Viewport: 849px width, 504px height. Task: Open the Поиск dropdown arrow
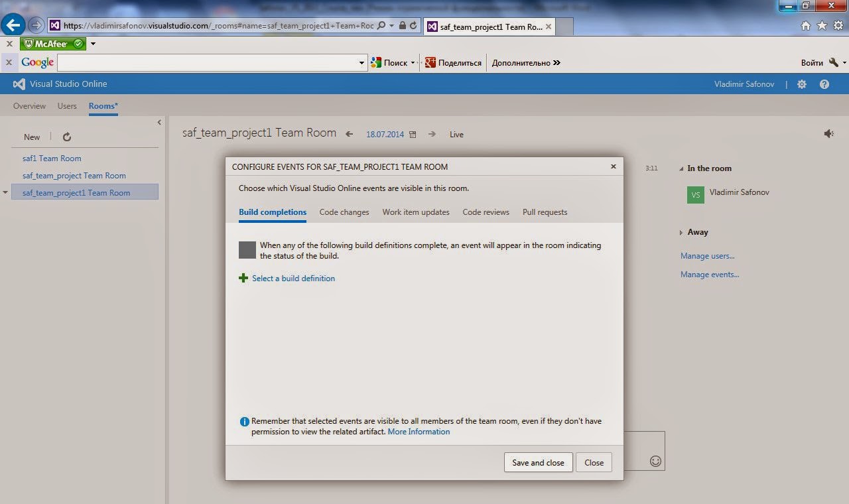pos(413,63)
